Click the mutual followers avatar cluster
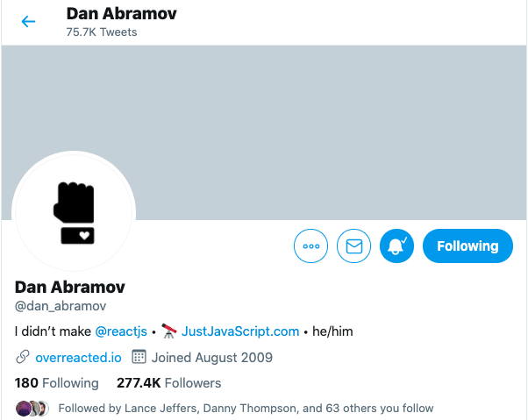This screenshot has width=528, height=420. (32, 409)
